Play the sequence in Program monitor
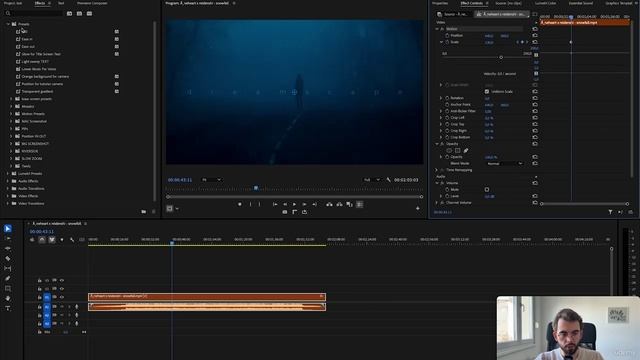This screenshot has height=360, width=640. click(x=294, y=204)
